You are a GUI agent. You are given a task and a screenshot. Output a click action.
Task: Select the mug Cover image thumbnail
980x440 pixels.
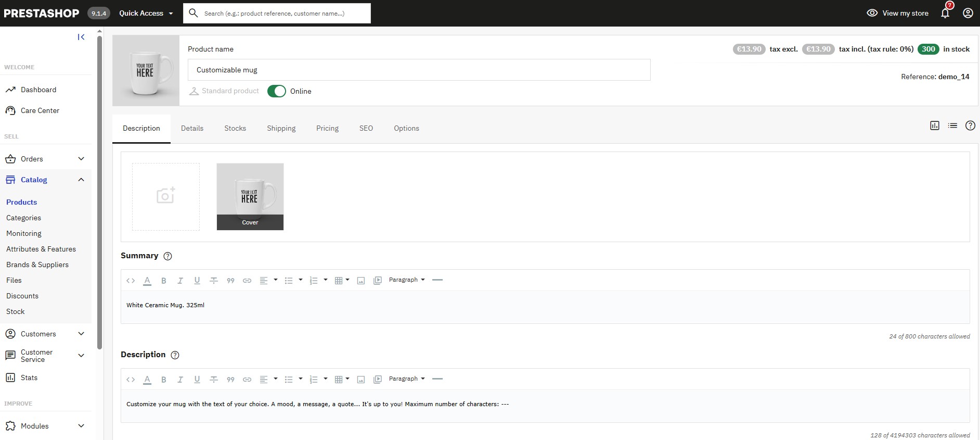[250, 197]
